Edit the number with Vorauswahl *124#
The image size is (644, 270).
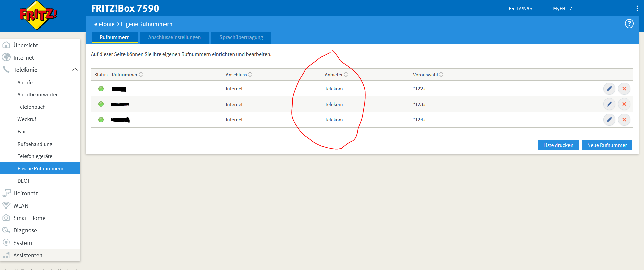pos(609,120)
